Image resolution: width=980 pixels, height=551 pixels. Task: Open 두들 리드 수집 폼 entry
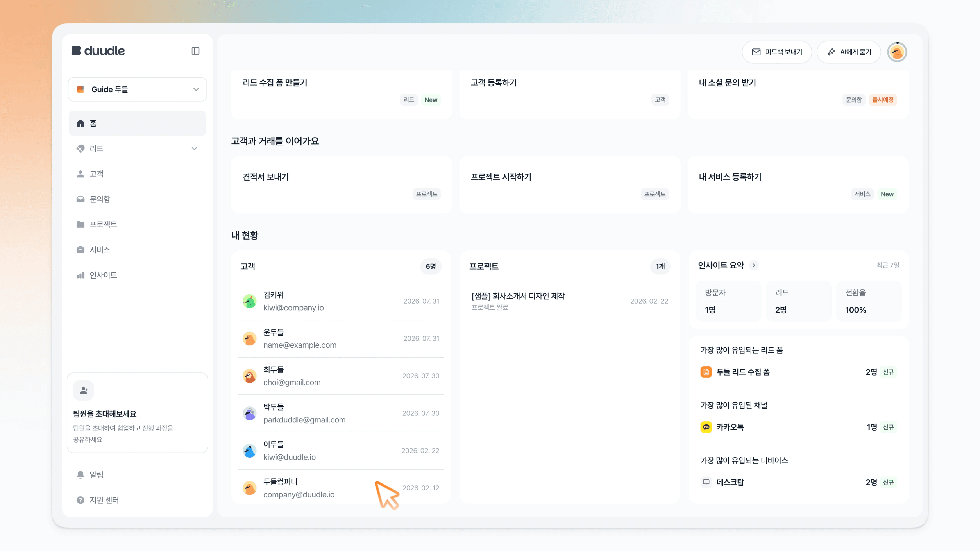point(798,372)
